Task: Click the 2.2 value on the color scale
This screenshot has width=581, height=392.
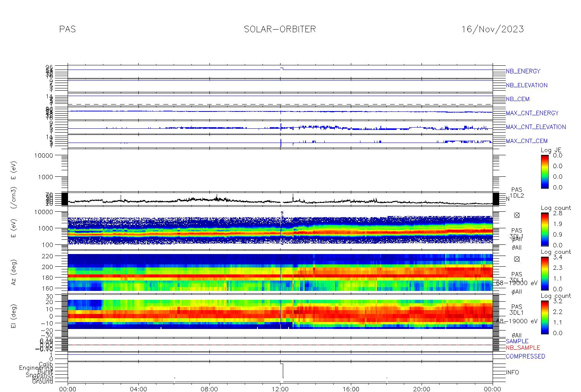Action: click(558, 312)
